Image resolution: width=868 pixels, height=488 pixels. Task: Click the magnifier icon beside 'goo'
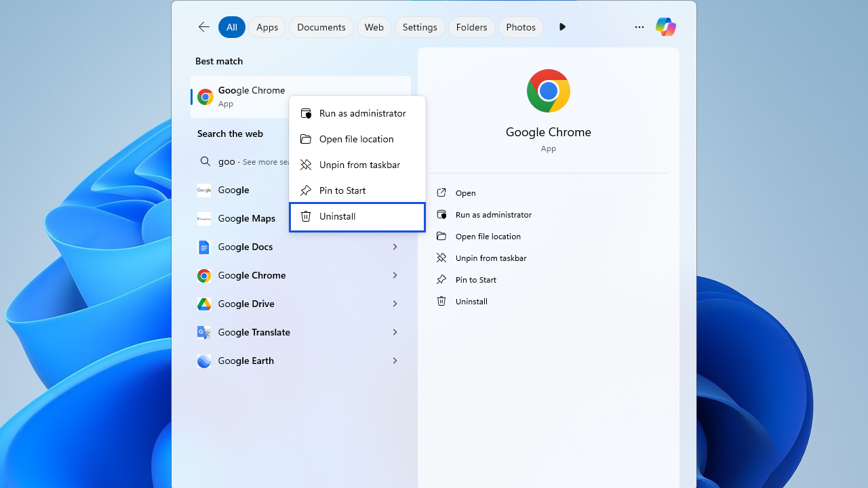click(205, 161)
